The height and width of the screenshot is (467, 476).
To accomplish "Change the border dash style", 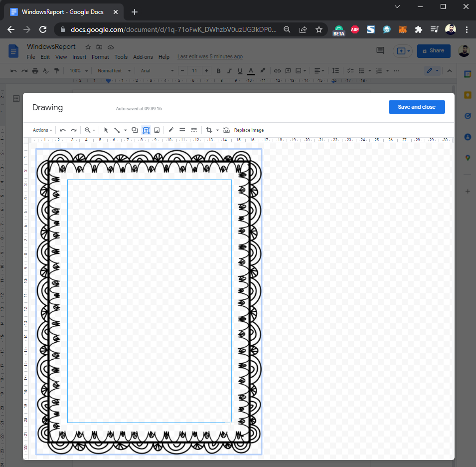I will pyautogui.click(x=194, y=130).
